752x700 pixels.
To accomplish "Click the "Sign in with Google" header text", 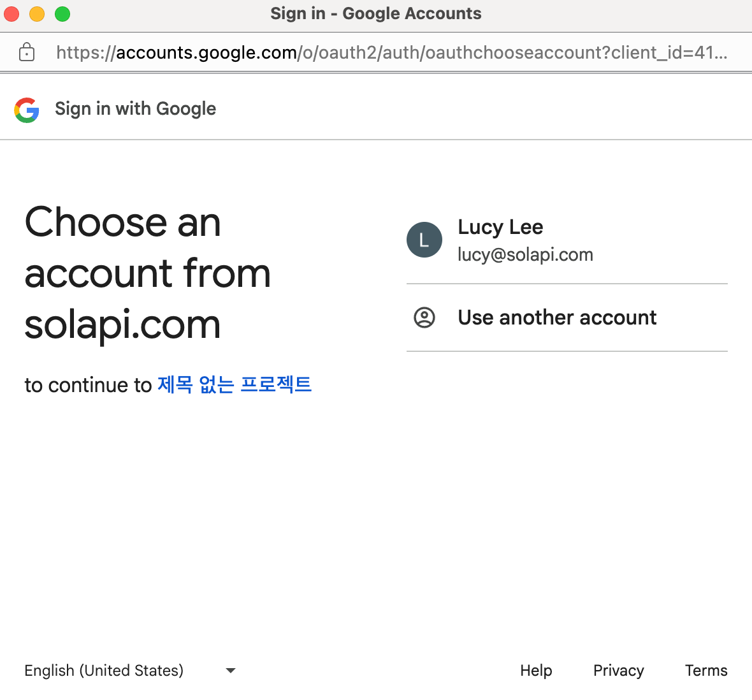I will (135, 109).
